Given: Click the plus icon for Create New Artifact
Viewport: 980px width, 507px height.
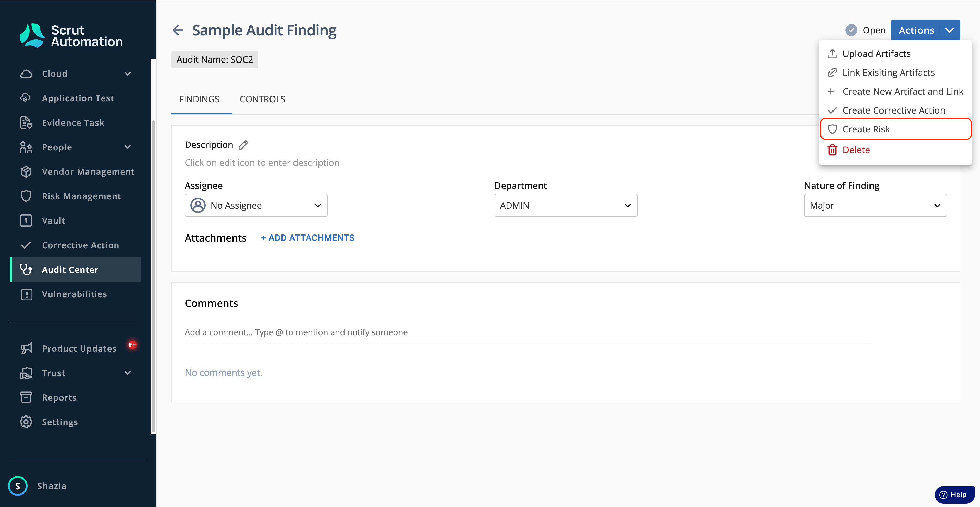Looking at the screenshot, I should pos(831,91).
